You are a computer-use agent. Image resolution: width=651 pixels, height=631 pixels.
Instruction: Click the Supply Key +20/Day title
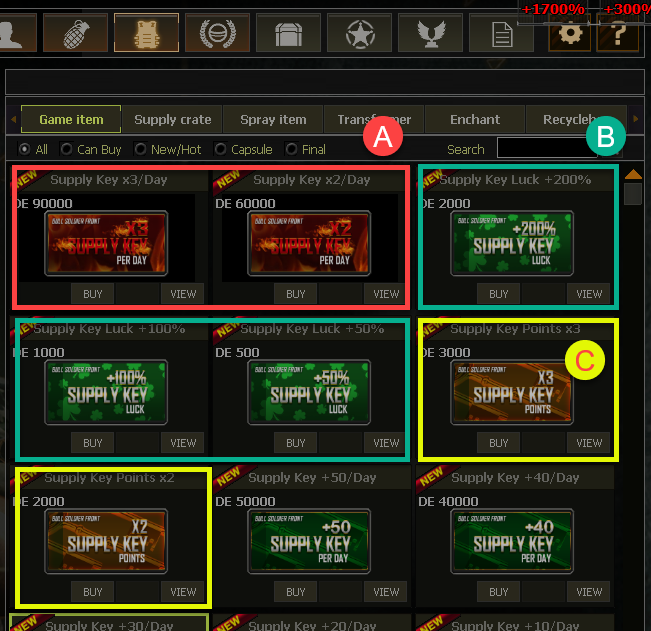coord(312,625)
